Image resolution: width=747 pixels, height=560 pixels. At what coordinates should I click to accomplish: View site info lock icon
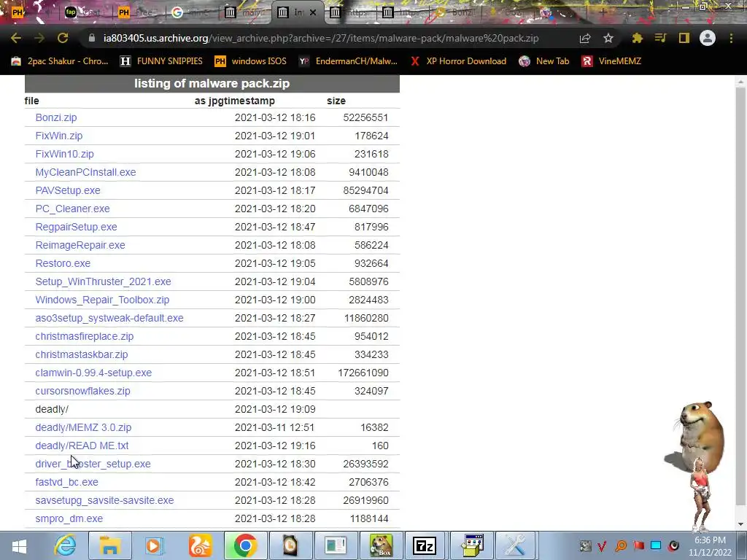(x=92, y=38)
